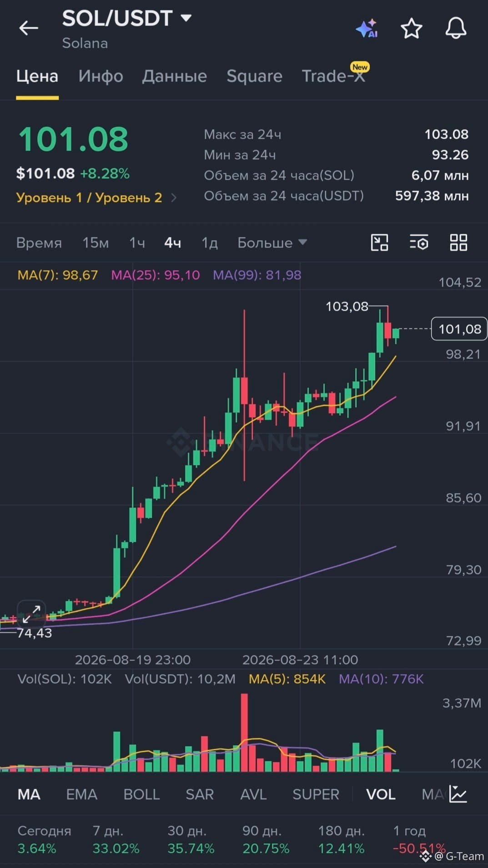The height and width of the screenshot is (868, 488).
Task: Tap 30 дн. performance 35.74%
Action: [191, 848]
